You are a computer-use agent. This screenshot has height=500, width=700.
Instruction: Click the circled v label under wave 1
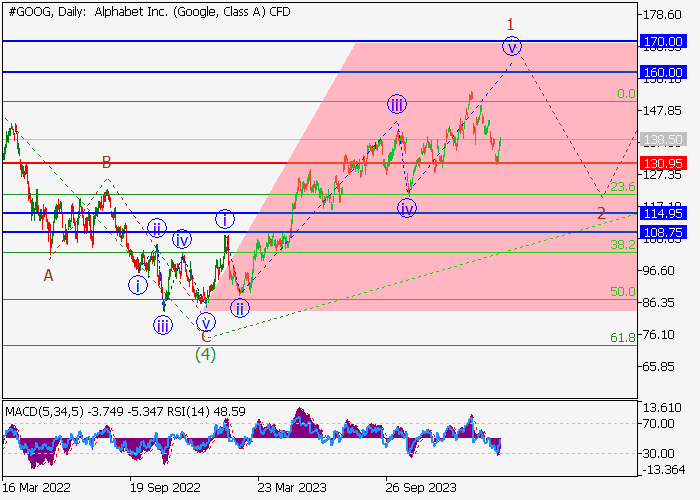click(x=512, y=46)
